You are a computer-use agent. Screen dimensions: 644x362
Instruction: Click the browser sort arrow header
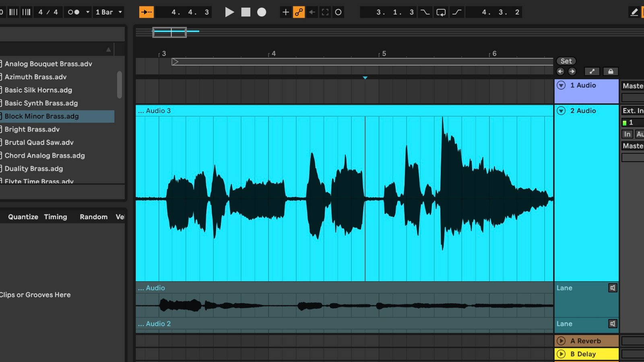[108, 49]
